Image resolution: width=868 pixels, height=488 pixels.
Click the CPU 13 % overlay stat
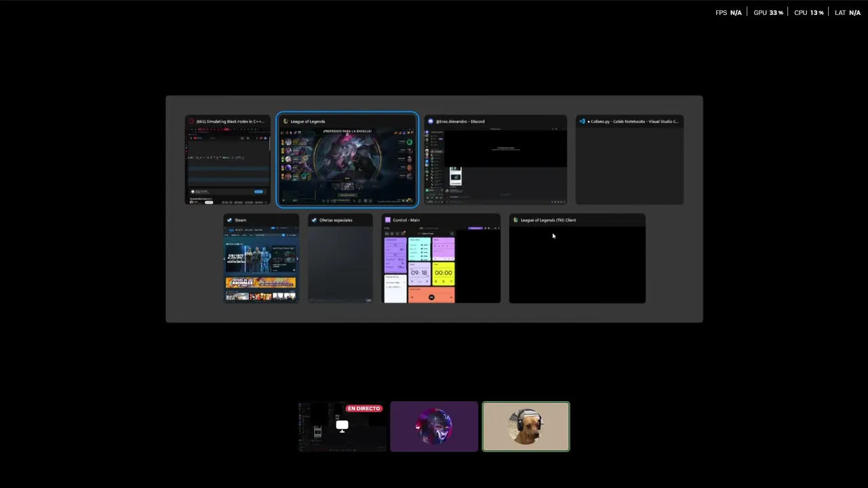coord(809,13)
